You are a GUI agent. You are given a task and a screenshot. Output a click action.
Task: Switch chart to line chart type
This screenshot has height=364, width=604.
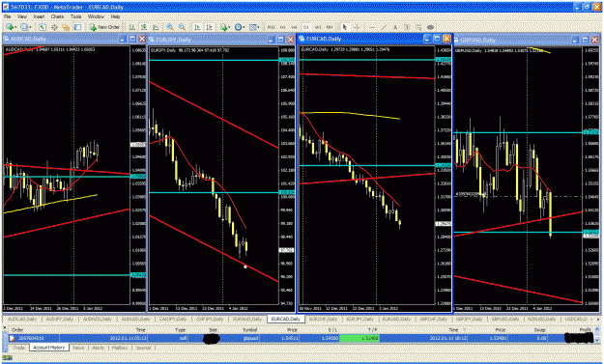point(156,27)
